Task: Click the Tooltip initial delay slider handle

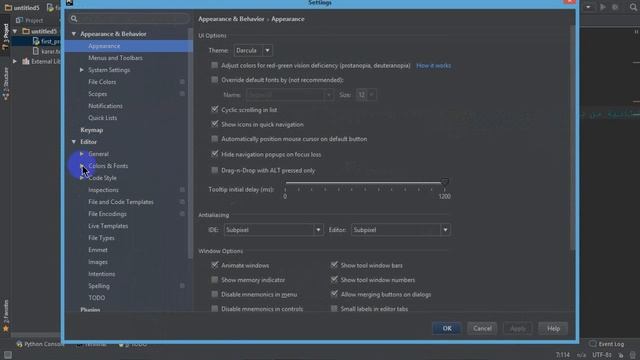Action: tap(445, 182)
